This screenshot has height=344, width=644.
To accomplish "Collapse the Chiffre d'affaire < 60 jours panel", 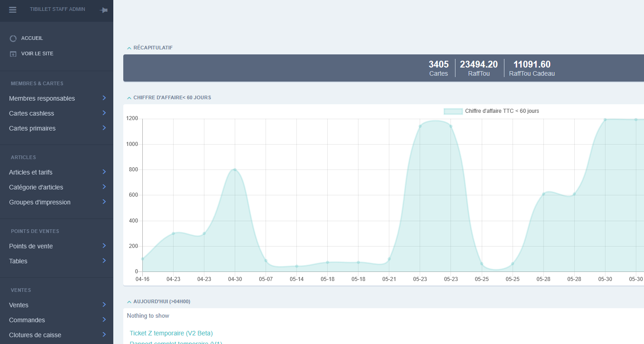I will [129, 98].
